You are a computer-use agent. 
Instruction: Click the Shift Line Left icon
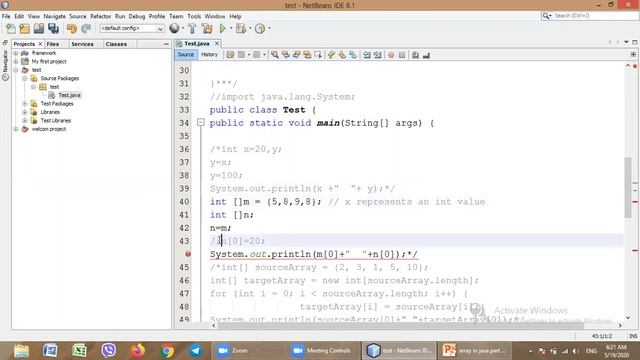point(367,55)
